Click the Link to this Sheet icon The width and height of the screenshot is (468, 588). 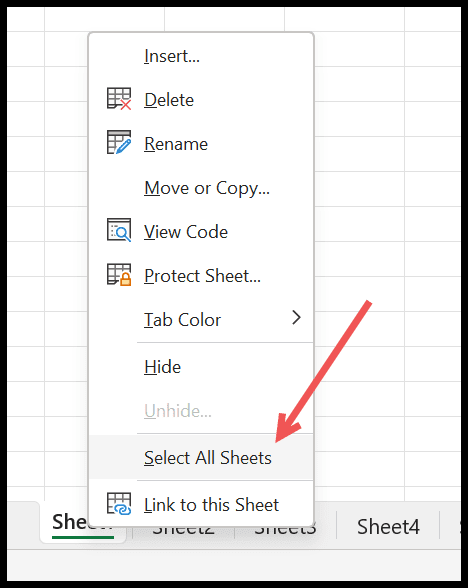[119, 504]
